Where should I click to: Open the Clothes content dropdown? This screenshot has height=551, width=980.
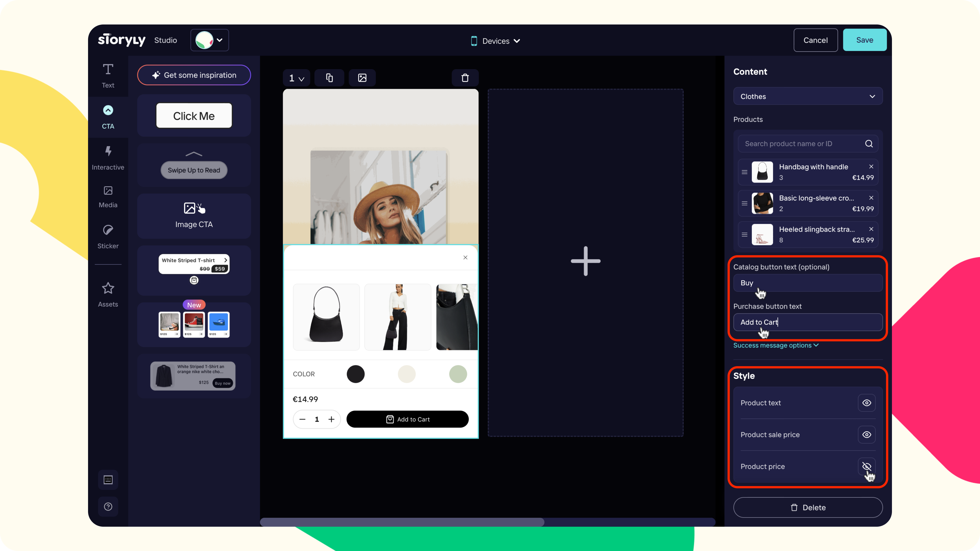click(808, 96)
